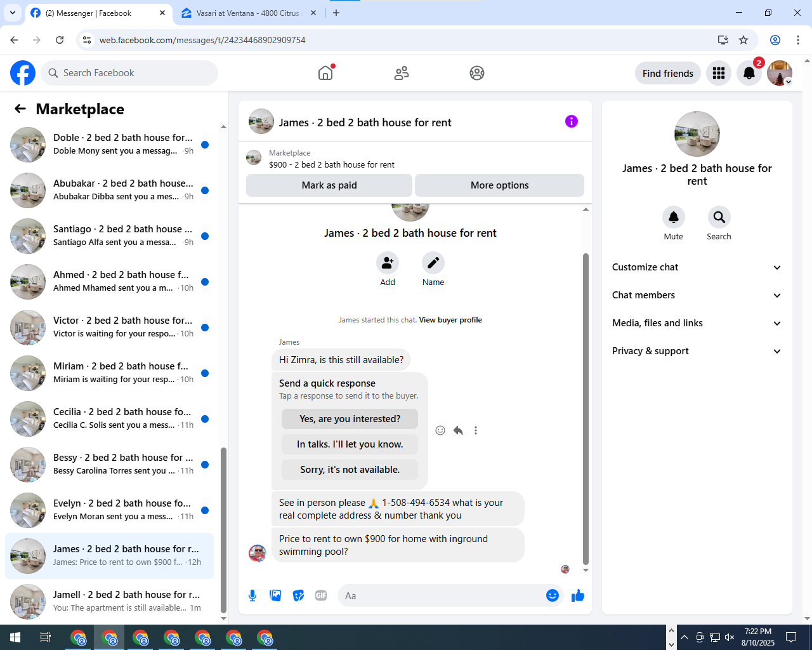
Task: Click the More options button
Action: [499, 185]
